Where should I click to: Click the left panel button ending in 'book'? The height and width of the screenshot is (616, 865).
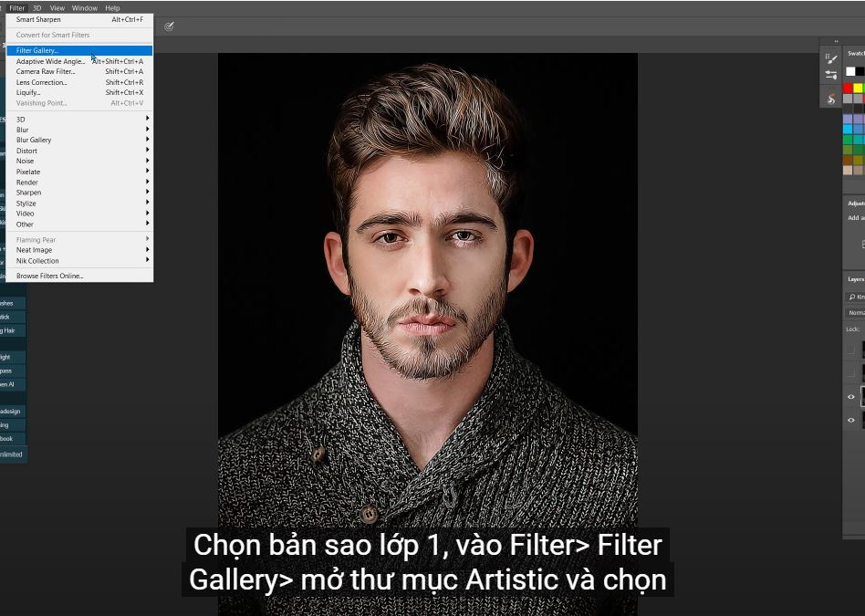coord(12,439)
